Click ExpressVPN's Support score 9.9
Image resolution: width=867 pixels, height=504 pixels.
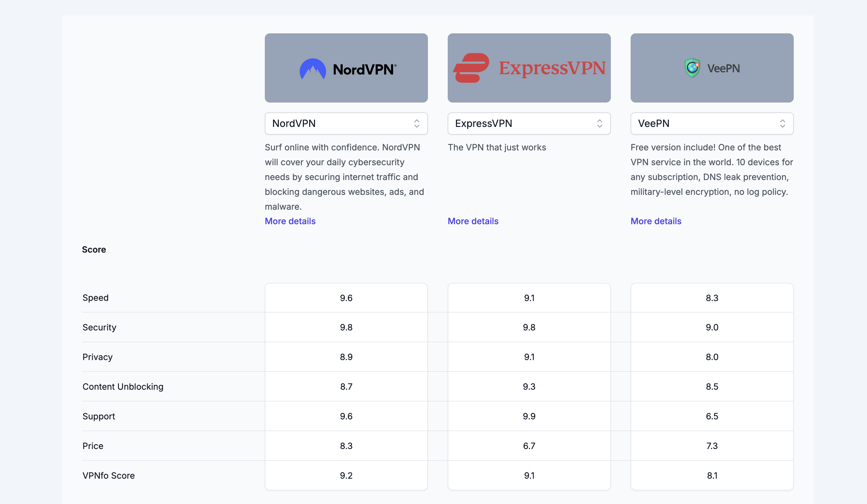coord(529,416)
